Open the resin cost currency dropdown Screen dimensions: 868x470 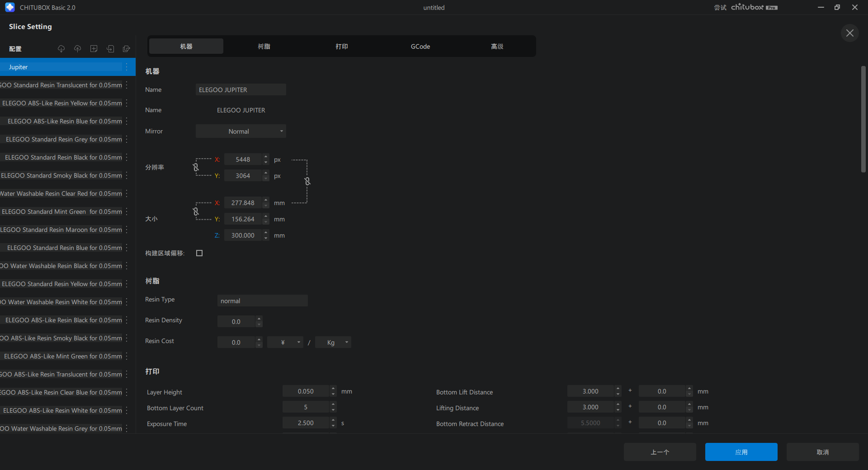pyautogui.click(x=285, y=343)
